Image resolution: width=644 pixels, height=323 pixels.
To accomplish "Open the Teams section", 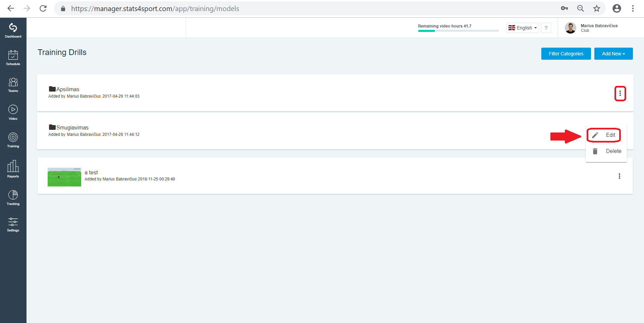I will pyautogui.click(x=13, y=85).
